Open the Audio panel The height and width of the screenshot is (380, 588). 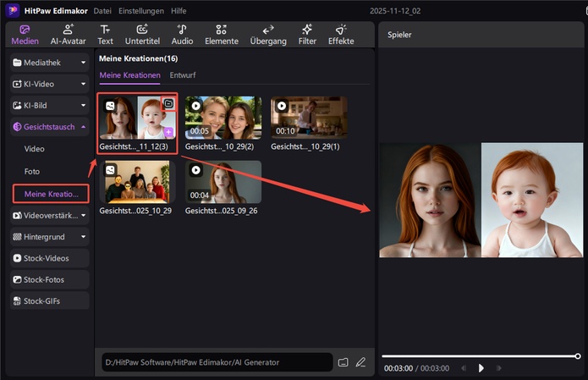coord(182,34)
